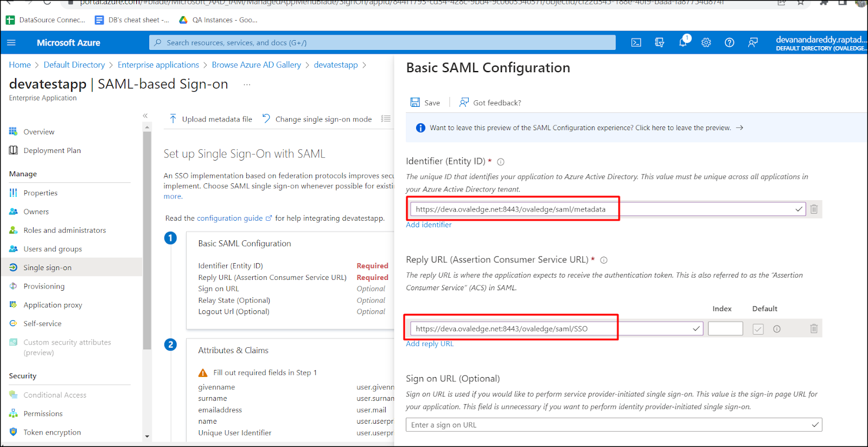Open Overview in the sidebar

[x=39, y=132]
